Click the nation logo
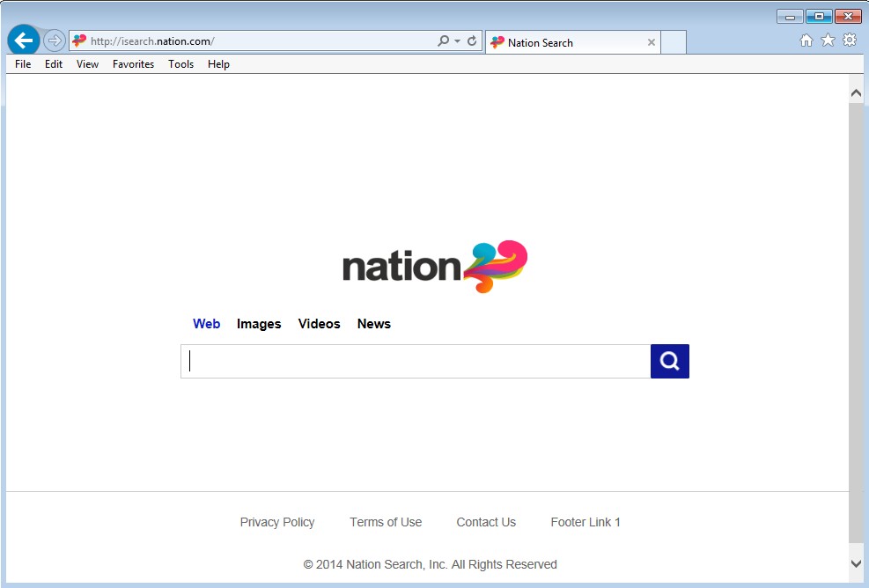The width and height of the screenshot is (869, 588). pos(435,267)
